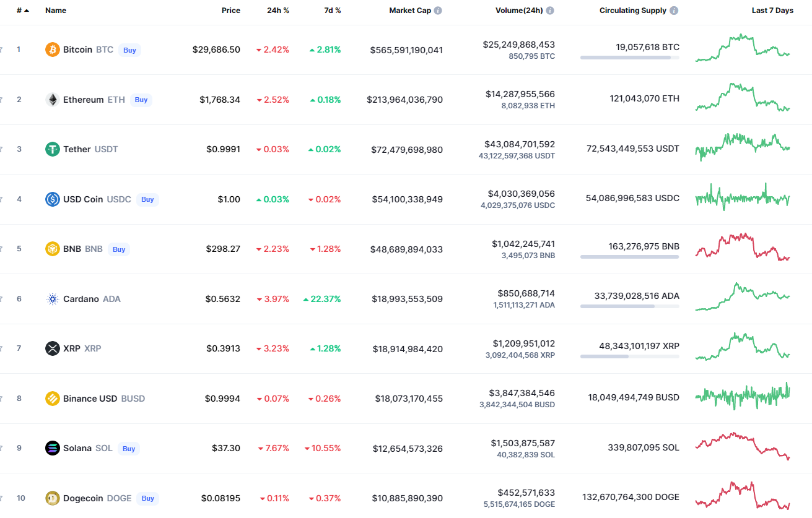Click the Cardano logo icon

click(53, 299)
